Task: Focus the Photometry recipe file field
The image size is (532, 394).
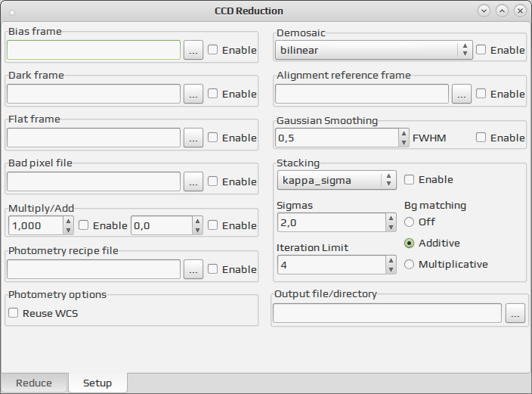Action: click(x=94, y=269)
